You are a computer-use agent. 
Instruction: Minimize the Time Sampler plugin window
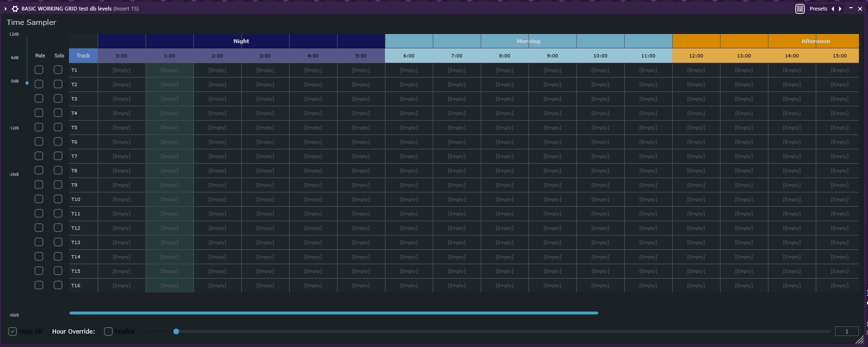coord(851,8)
